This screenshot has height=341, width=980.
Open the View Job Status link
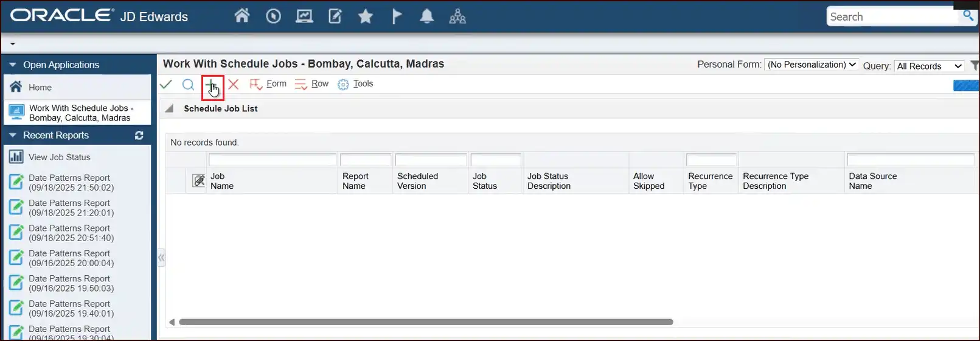coord(59,157)
